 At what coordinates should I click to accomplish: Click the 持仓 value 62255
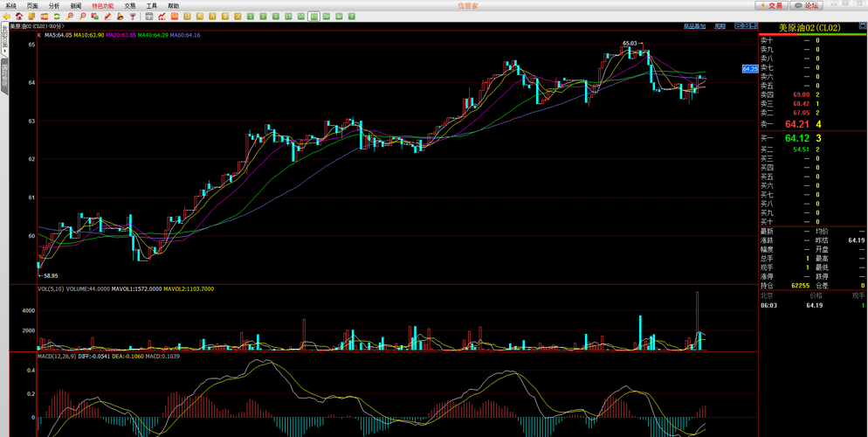click(x=801, y=286)
